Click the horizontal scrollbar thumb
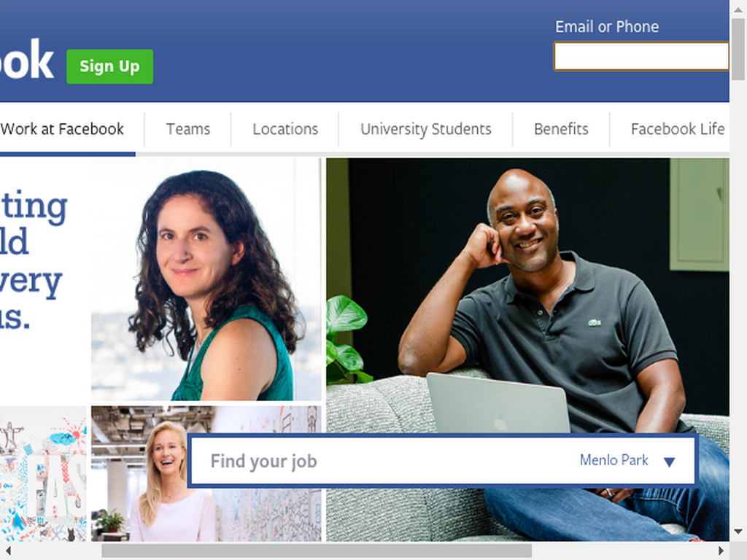747x560 pixels. 317,551
